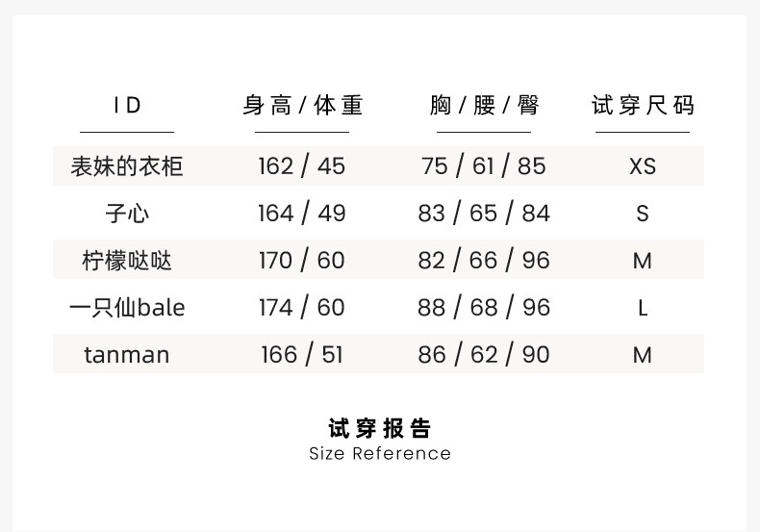This screenshot has width=760, height=532.
Task: Click the ID column header
Action: pyautogui.click(x=127, y=105)
